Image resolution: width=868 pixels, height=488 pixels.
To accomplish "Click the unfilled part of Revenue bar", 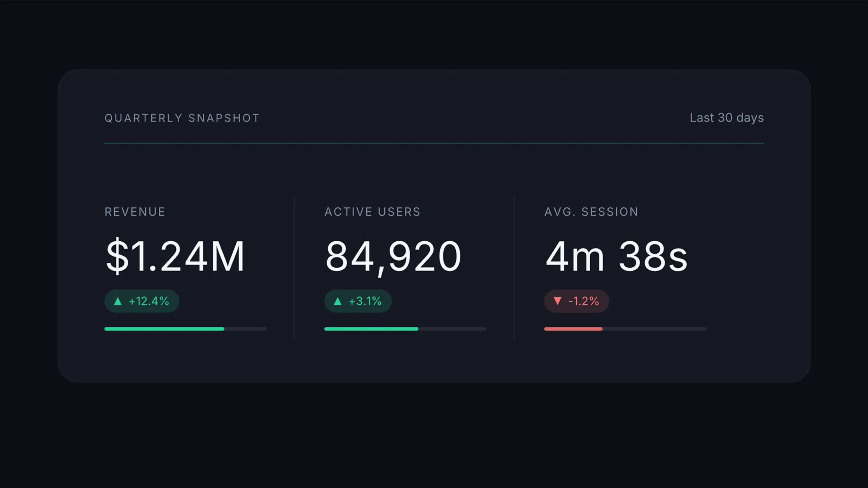I will pos(245,329).
